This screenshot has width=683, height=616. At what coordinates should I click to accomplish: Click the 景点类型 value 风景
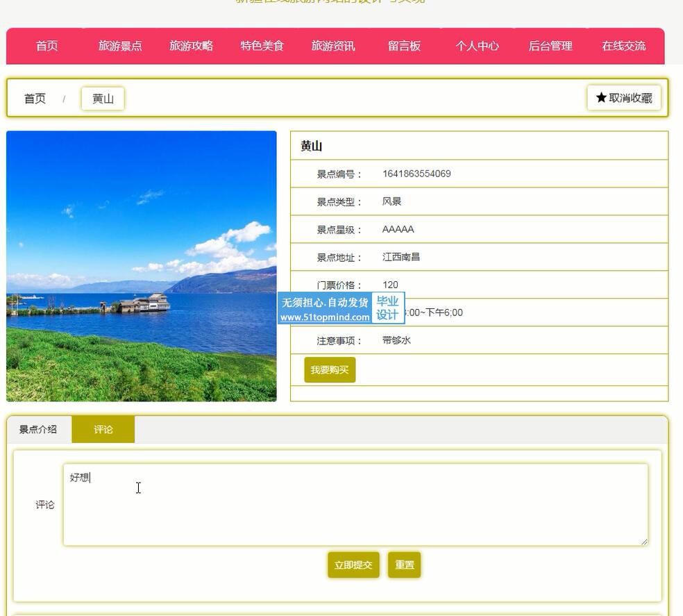391,201
